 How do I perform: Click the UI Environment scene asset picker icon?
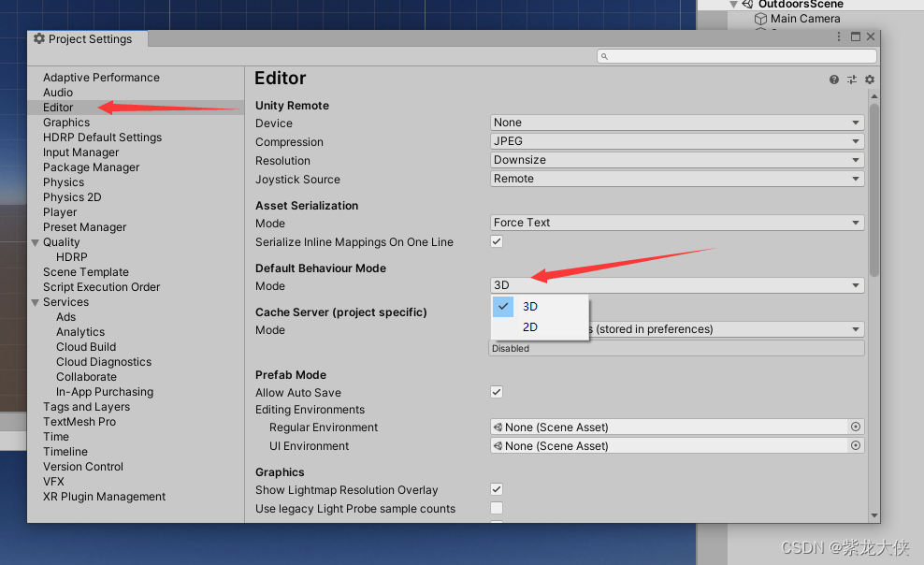pyautogui.click(x=856, y=445)
